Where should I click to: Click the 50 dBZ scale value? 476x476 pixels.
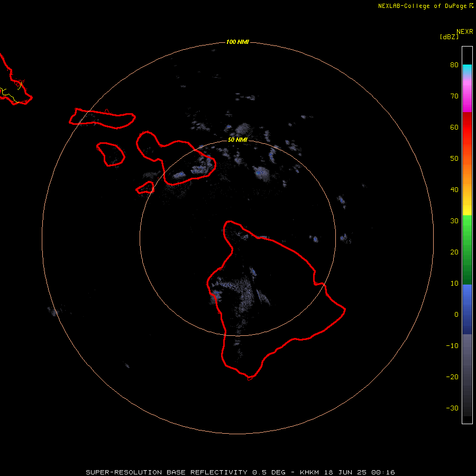point(454,159)
